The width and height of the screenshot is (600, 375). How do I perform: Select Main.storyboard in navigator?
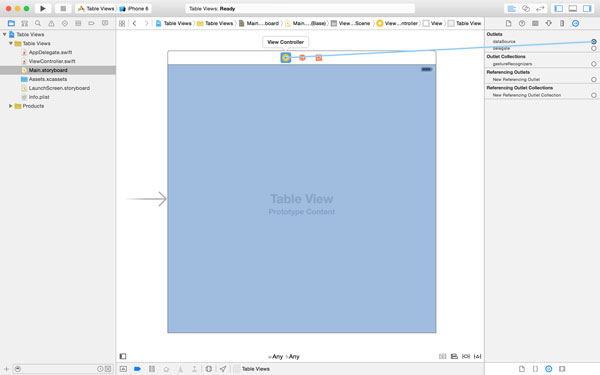pos(58,70)
